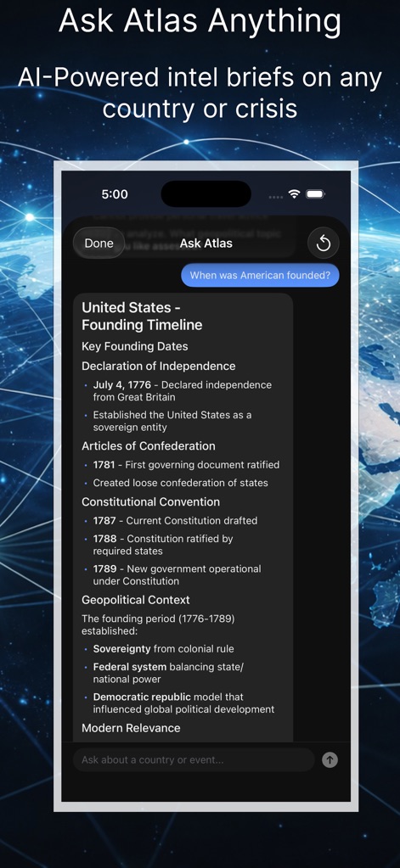Image resolution: width=400 pixels, height=868 pixels.
Task: Tap the 'Key Founding Dates' heading
Action: click(135, 346)
